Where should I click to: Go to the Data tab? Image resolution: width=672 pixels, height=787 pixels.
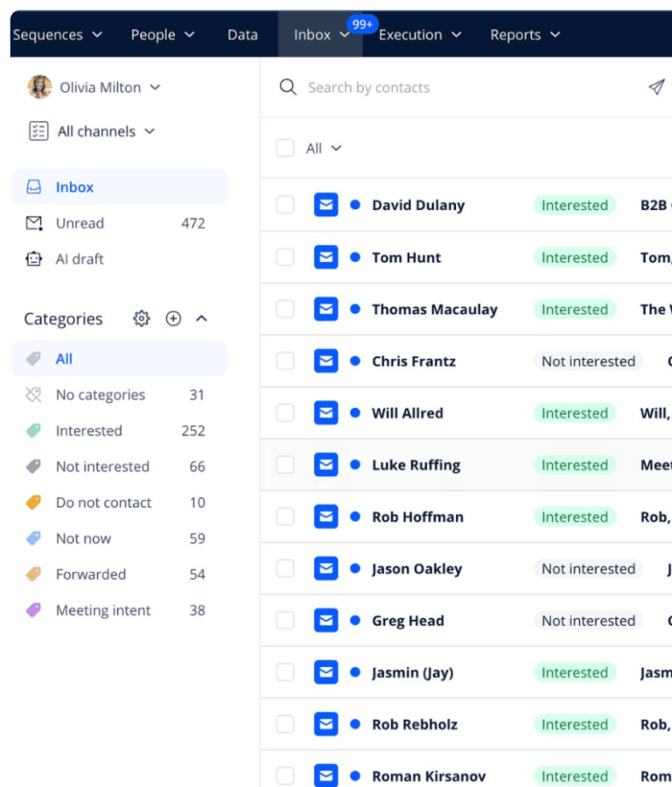[242, 35]
